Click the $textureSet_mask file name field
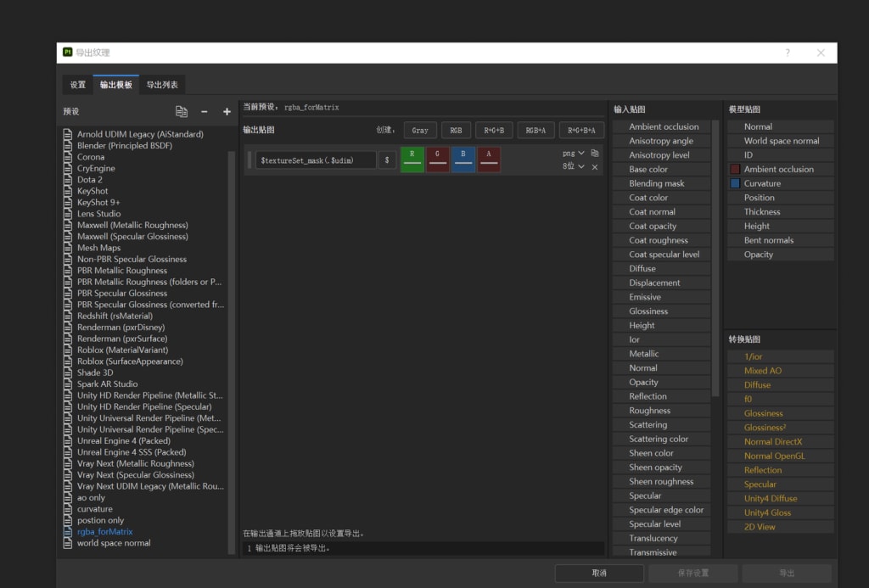869x588 pixels. [x=316, y=160]
